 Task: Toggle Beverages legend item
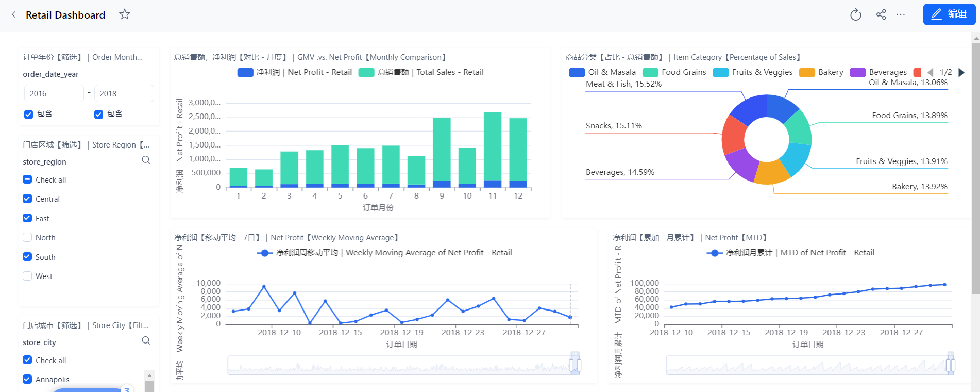878,72
